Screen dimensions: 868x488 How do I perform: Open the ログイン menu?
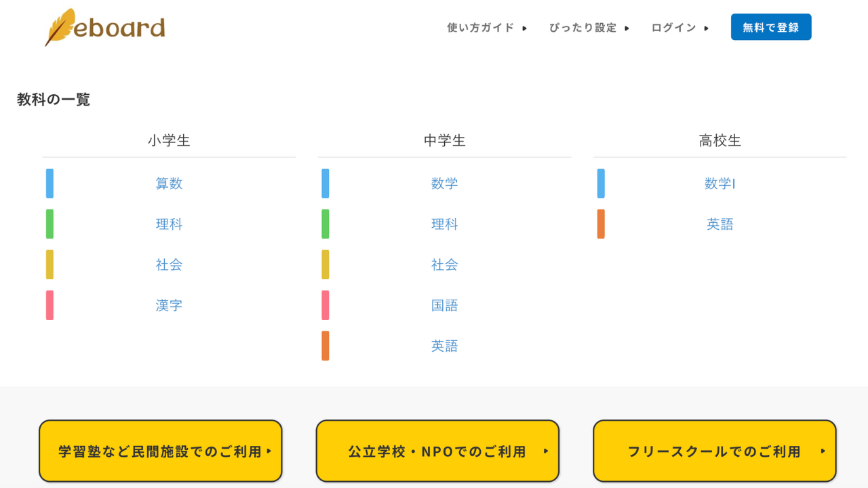click(x=674, y=28)
